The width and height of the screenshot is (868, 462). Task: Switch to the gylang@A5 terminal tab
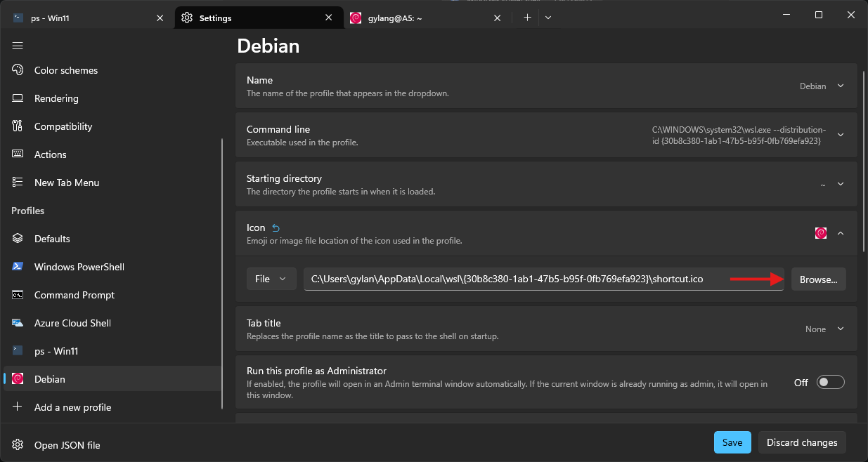[x=422, y=18]
